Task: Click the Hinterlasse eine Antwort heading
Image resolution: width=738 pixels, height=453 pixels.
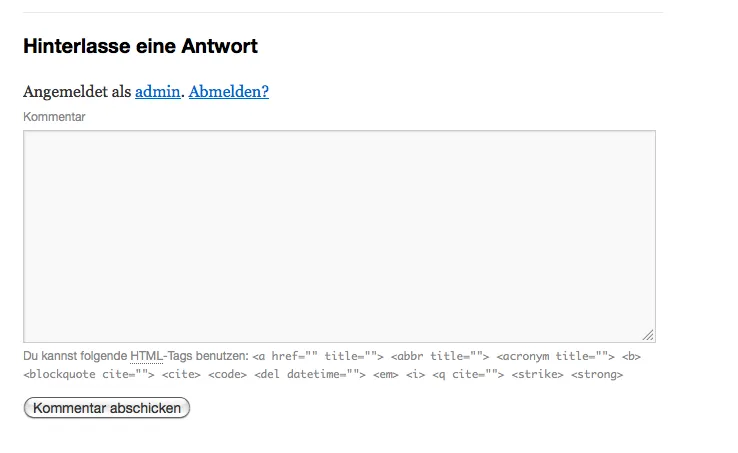Action: (140, 46)
